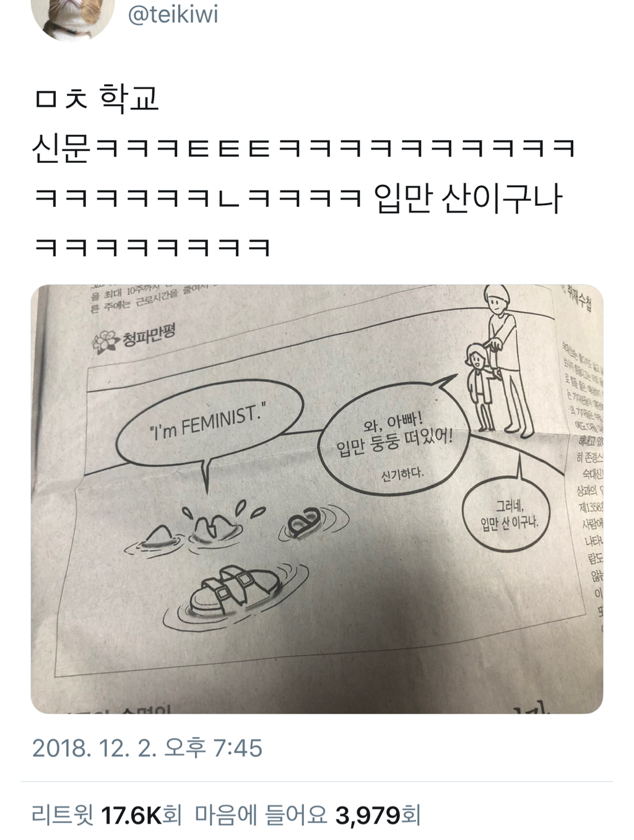The height and width of the screenshot is (840, 634).
Task: View the 마음에 들어요 3,979회 likes list
Action: click(308, 815)
